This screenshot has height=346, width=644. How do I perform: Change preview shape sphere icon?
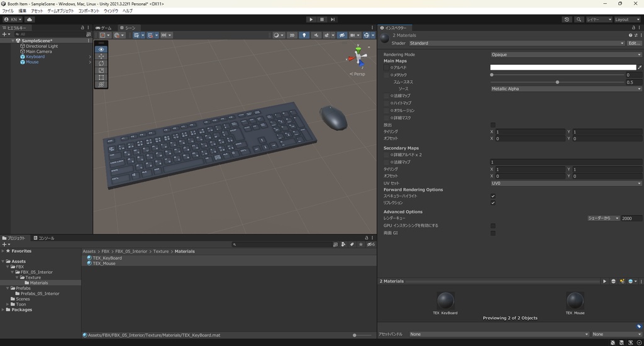pos(613,281)
